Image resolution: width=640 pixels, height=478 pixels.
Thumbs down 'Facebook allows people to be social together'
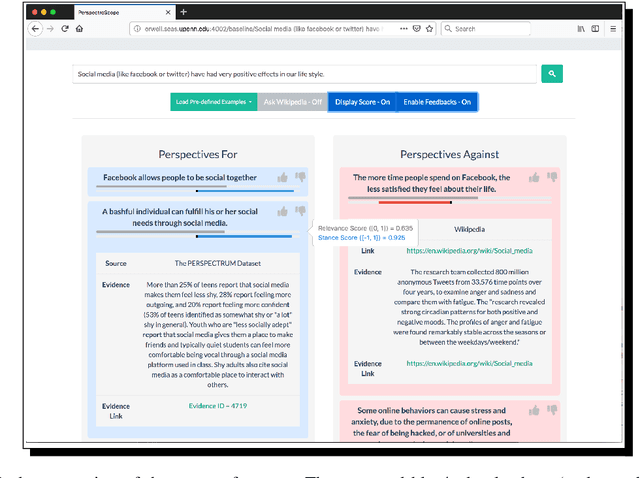coord(299,177)
